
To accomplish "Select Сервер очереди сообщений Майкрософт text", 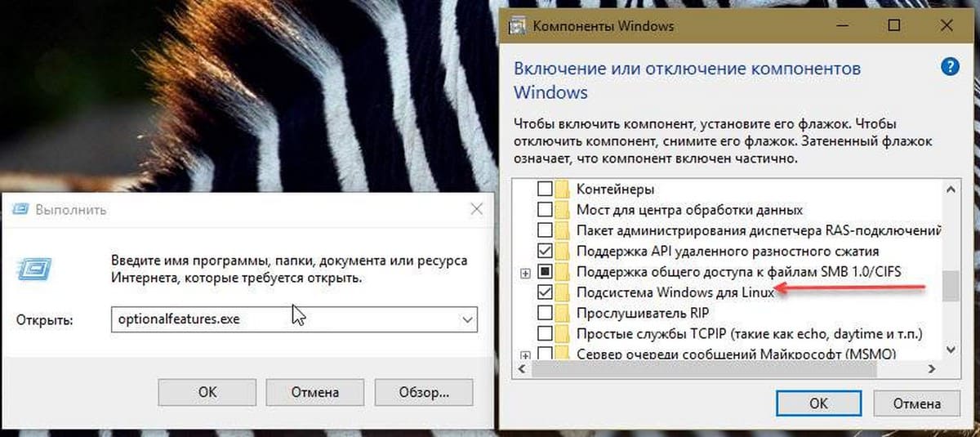I will 736,355.
